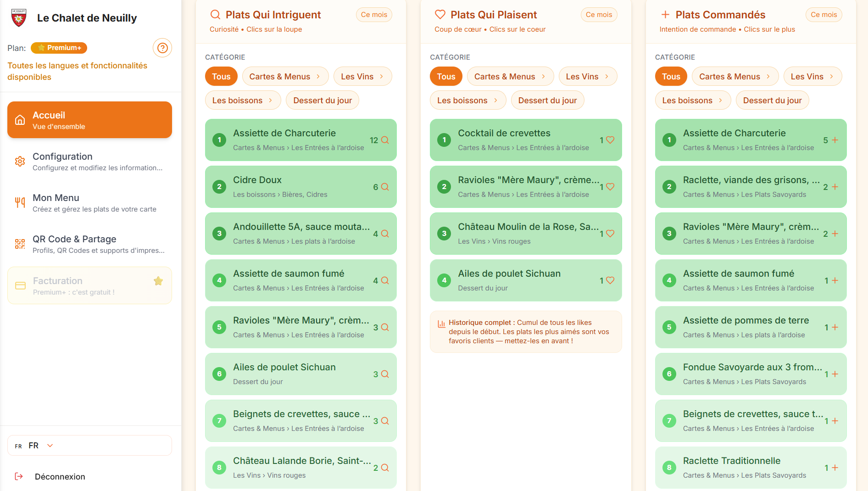Click magnifier icon on Cidre Doux row
This screenshot has width=868, height=491.
coord(385,187)
